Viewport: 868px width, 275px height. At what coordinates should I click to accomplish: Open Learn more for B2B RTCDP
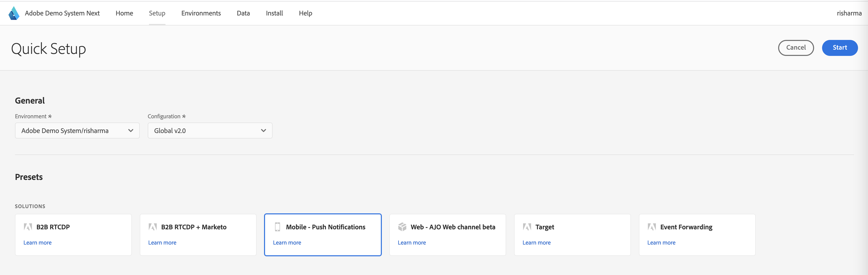click(x=37, y=243)
